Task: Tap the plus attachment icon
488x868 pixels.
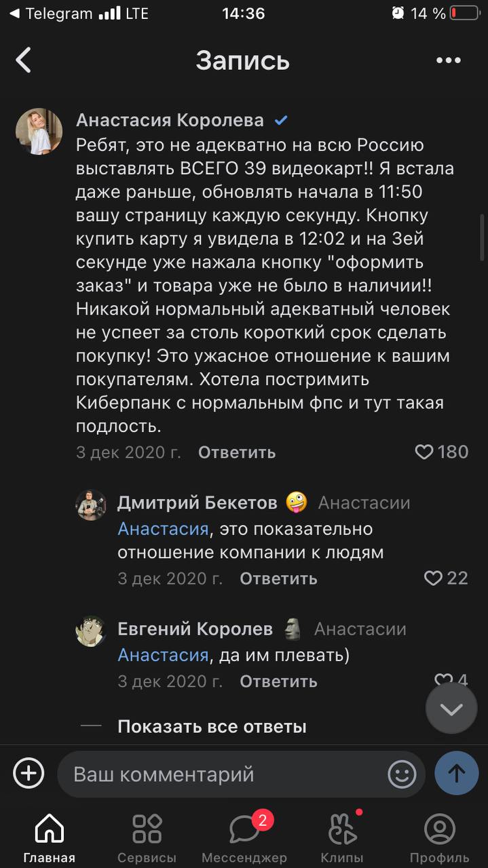Action: [x=29, y=773]
